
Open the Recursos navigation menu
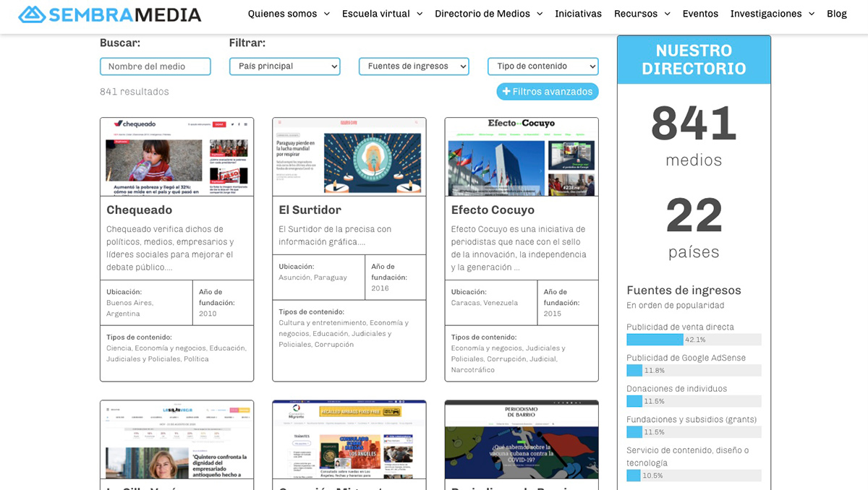click(637, 14)
